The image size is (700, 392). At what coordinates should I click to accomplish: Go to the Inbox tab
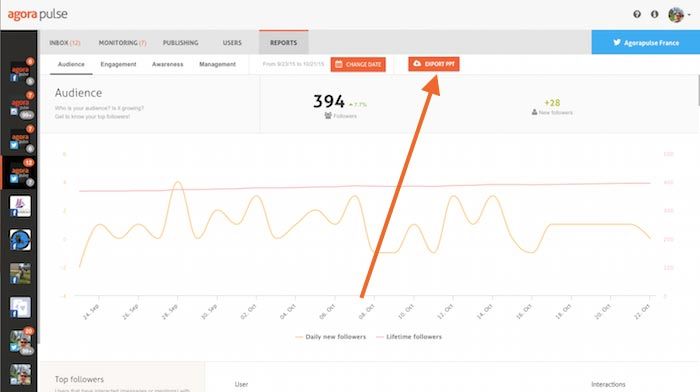(x=65, y=43)
